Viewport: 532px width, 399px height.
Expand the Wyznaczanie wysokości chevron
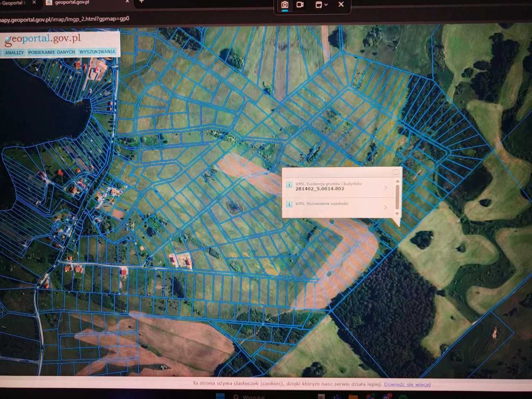point(386,207)
